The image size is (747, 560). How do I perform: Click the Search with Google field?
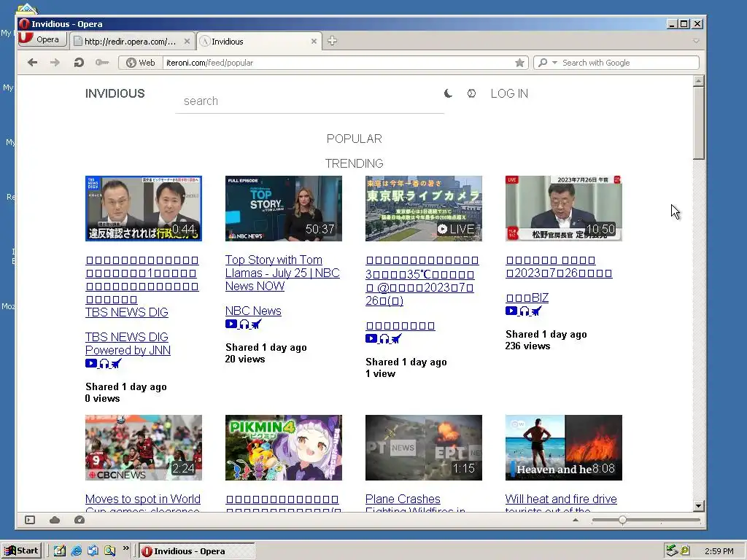629,63
